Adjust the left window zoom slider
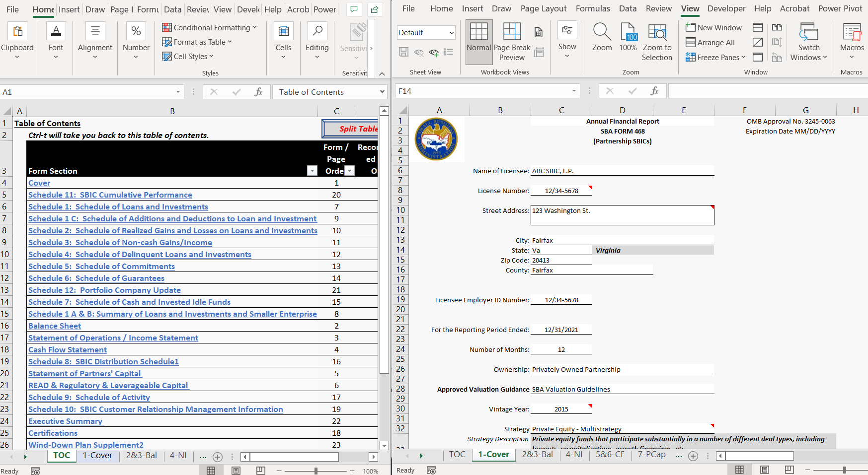The image size is (868, 475). [316, 471]
